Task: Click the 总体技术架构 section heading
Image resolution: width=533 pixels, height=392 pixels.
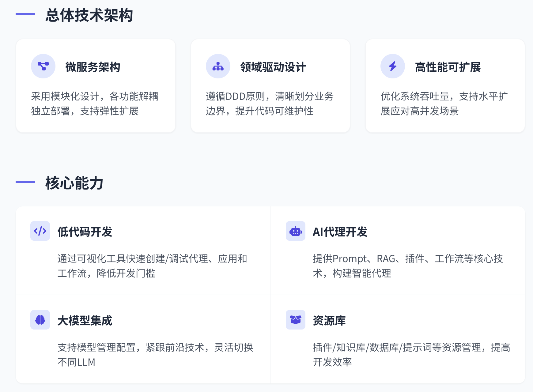Action: point(89,15)
